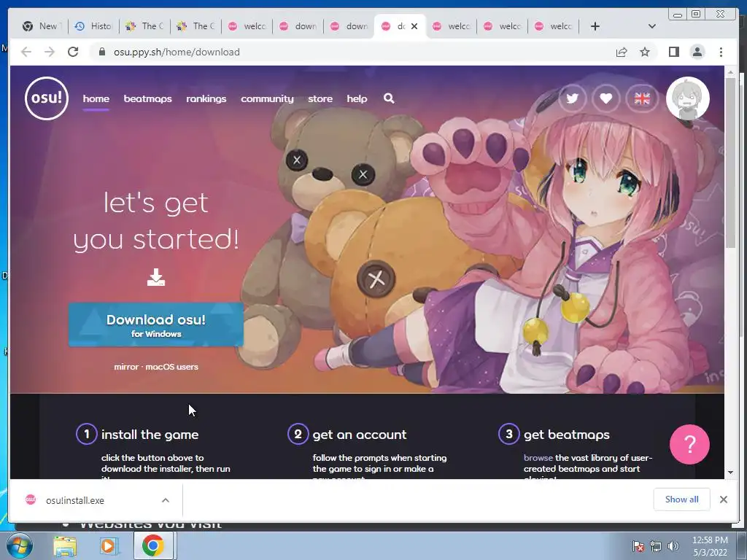
Task: Click the 'install the game' heading
Action: click(150, 435)
